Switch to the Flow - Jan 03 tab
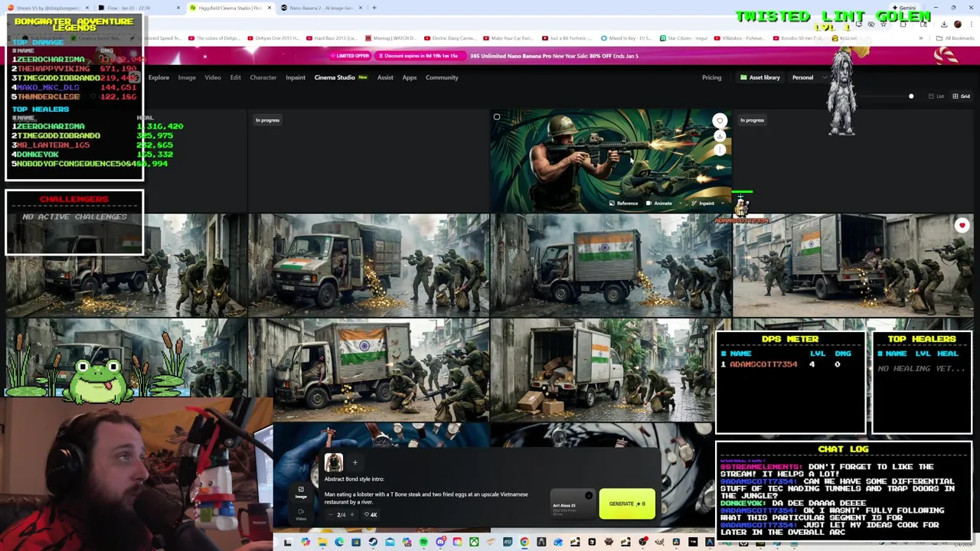 (138, 8)
